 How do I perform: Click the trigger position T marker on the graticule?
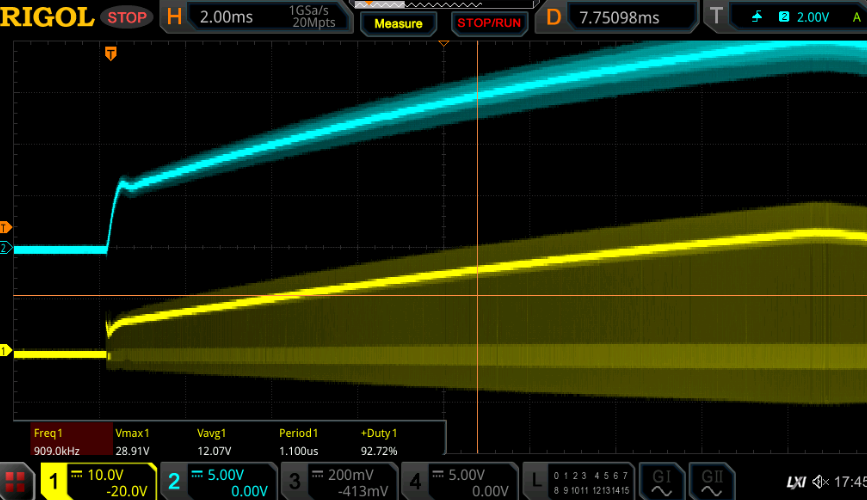coord(111,54)
